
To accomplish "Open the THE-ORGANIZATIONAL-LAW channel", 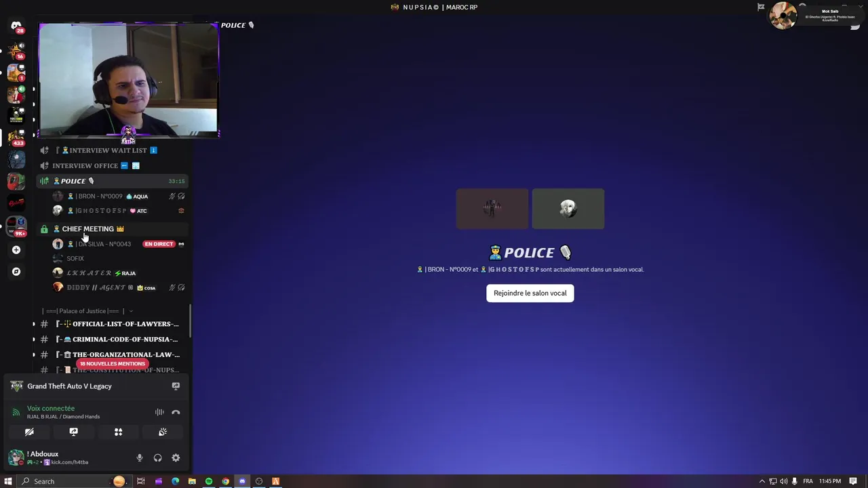I will (111, 354).
